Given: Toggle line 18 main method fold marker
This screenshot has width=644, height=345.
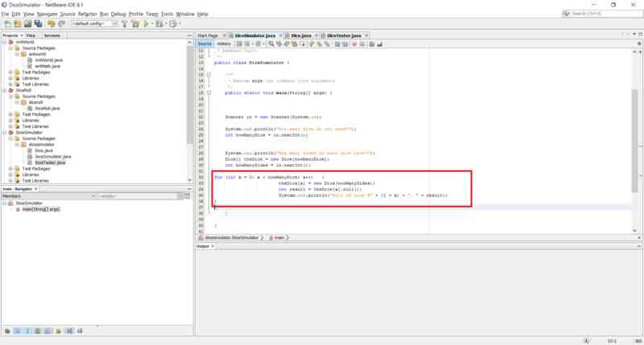Looking at the screenshot, I should 208,92.
